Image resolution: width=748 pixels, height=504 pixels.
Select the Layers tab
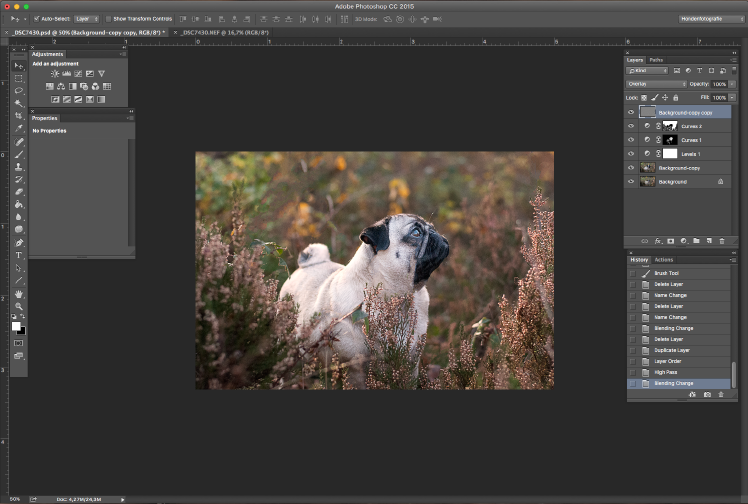[x=634, y=60]
